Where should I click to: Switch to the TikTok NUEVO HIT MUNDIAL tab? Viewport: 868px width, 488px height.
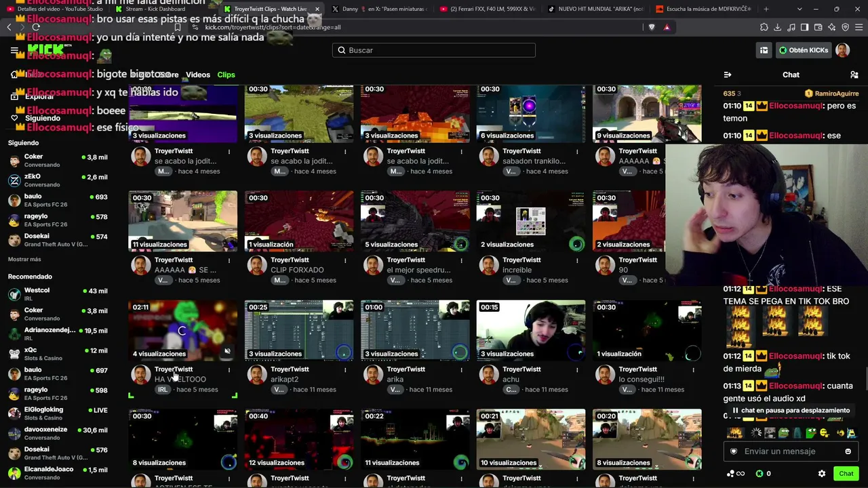pyautogui.click(x=597, y=9)
